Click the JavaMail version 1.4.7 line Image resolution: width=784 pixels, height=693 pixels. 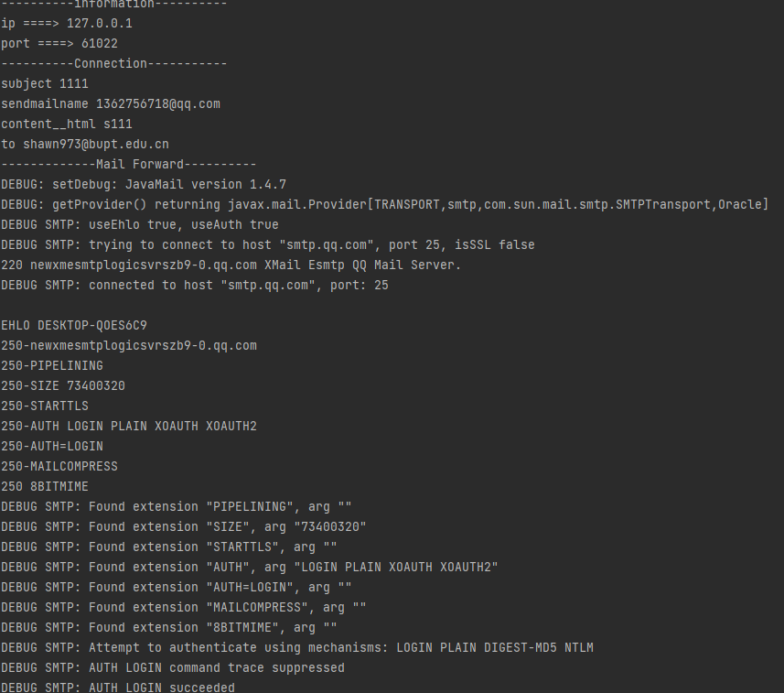(144, 184)
